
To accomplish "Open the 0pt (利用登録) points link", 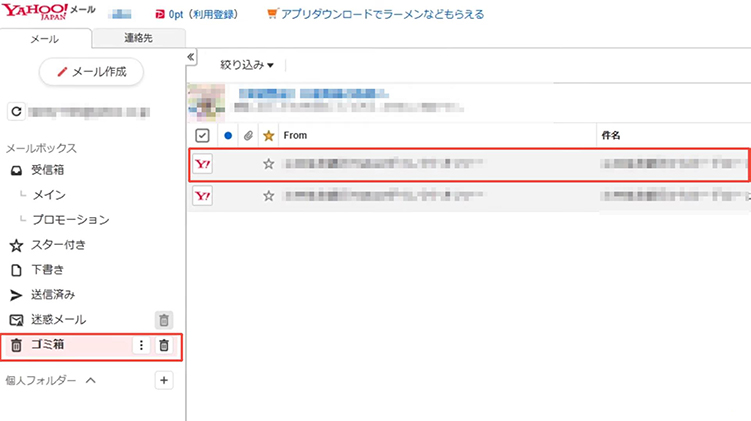I will 203,14.
